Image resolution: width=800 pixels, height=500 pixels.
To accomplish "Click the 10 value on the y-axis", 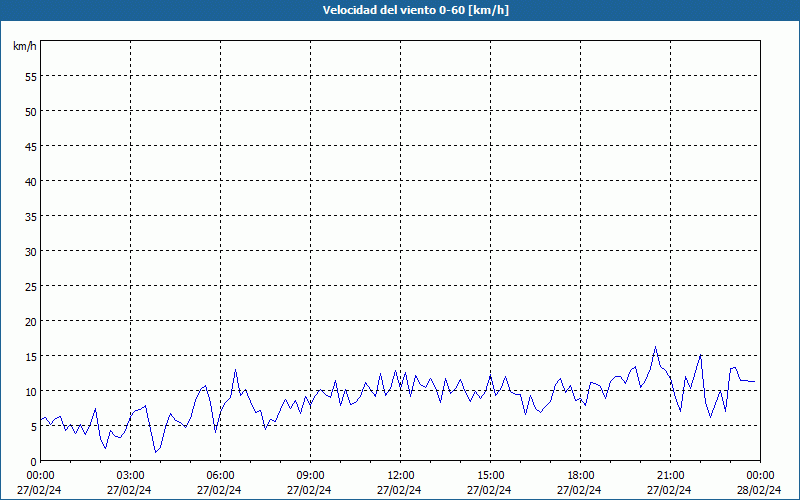I will point(30,391).
